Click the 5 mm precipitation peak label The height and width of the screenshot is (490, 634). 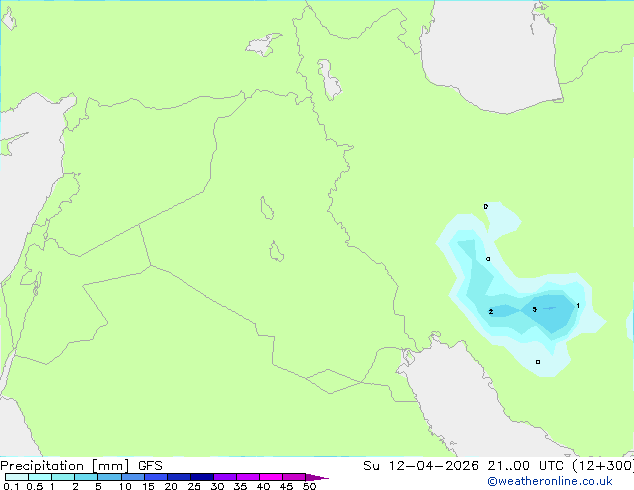(535, 309)
